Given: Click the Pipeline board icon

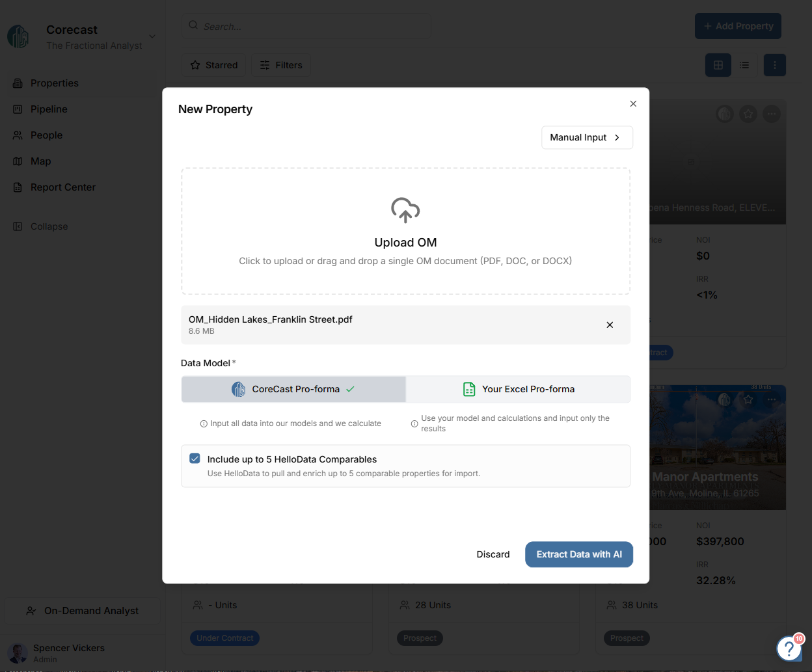Looking at the screenshot, I should point(18,109).
